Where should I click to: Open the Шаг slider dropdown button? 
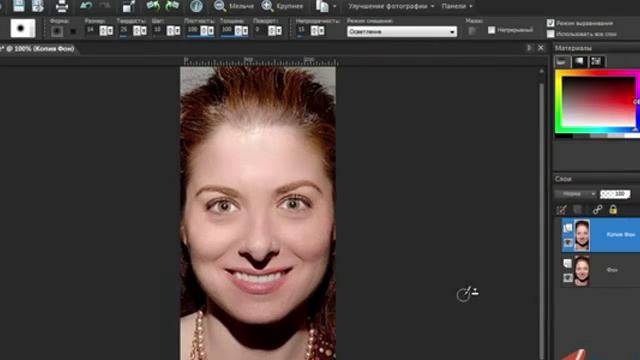(x=177, y=30)
